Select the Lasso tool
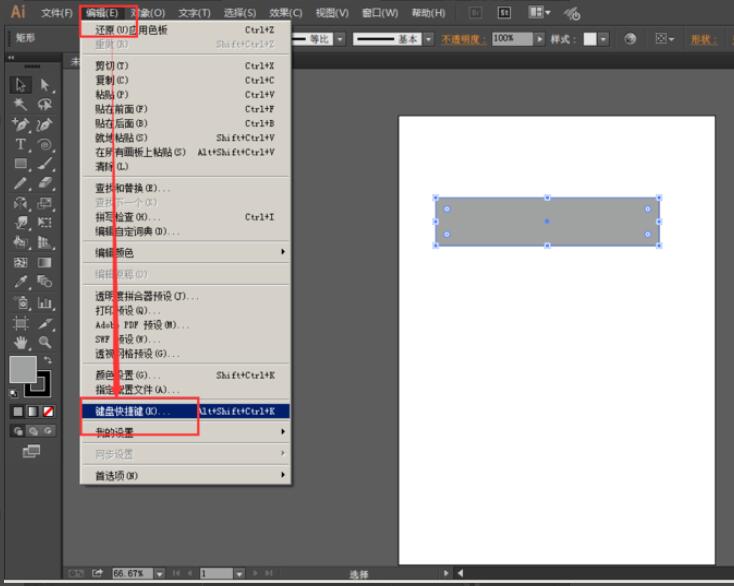 tap(45, 104)
